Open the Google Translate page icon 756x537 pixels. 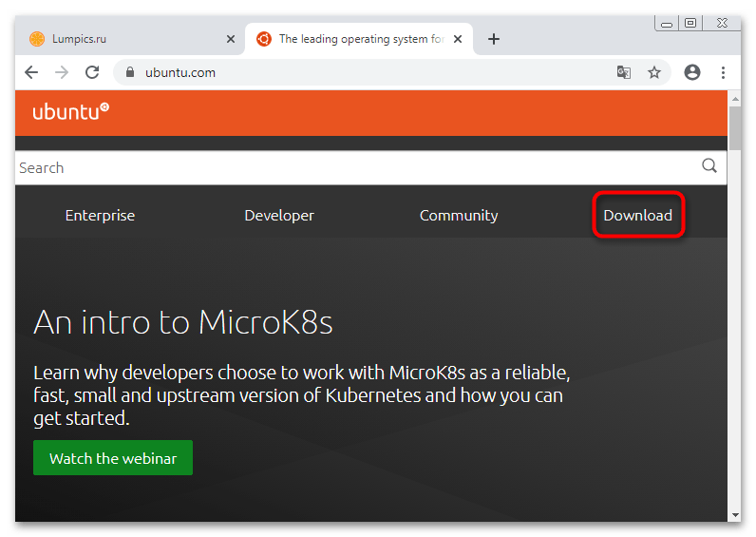click(623, 72)
